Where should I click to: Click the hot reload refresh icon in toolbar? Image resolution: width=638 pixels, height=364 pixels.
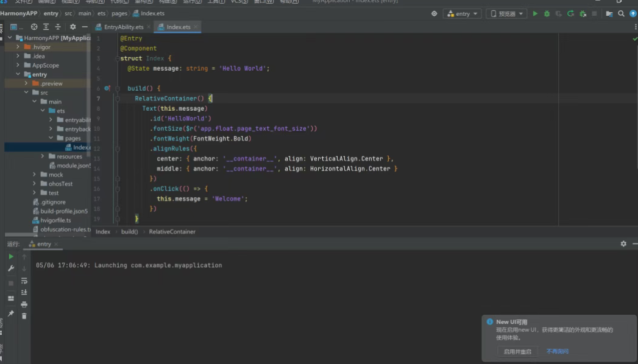[x=570, y=13]
